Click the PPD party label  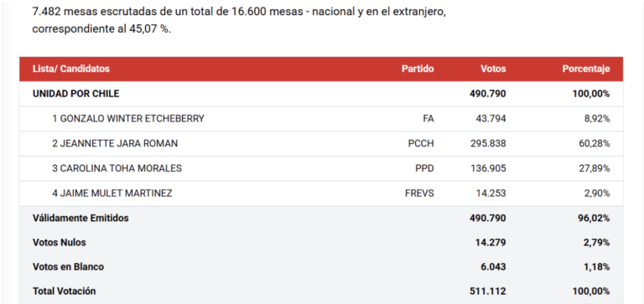tap(424, 168)
